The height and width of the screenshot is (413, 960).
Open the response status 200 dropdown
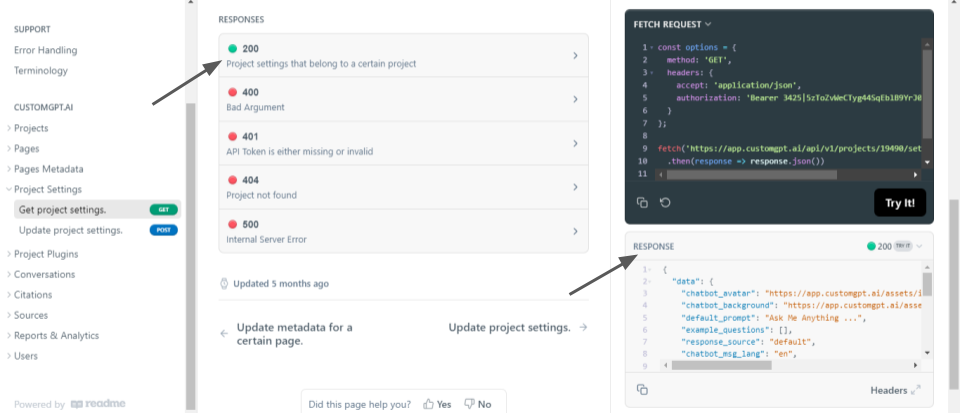tap(894, 246)
